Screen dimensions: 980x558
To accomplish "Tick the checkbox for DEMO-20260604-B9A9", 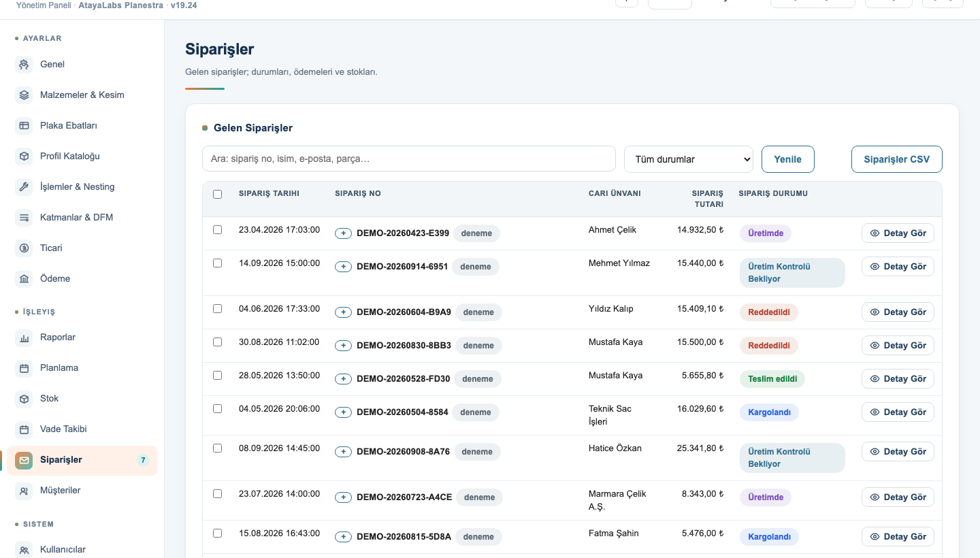I will click(218, 309).
